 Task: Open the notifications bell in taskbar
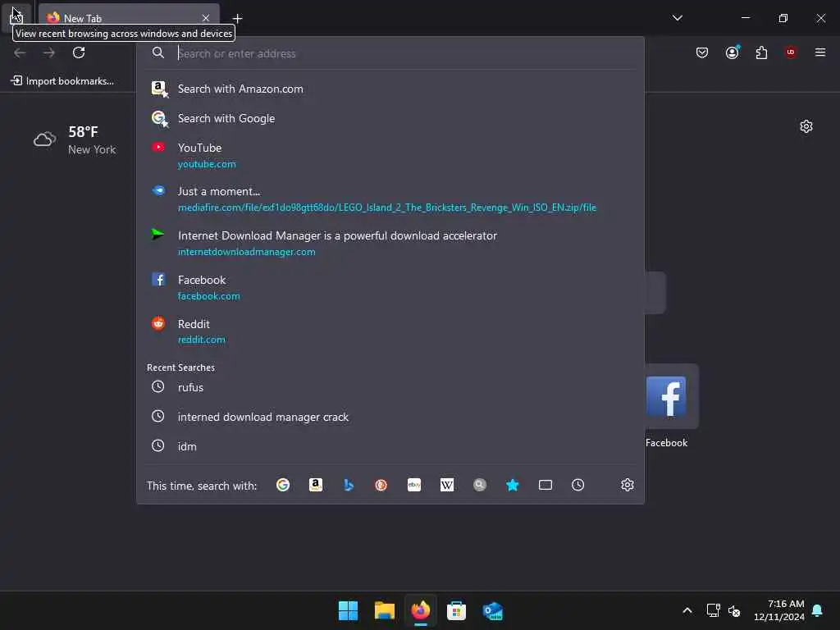pos(818,610)
